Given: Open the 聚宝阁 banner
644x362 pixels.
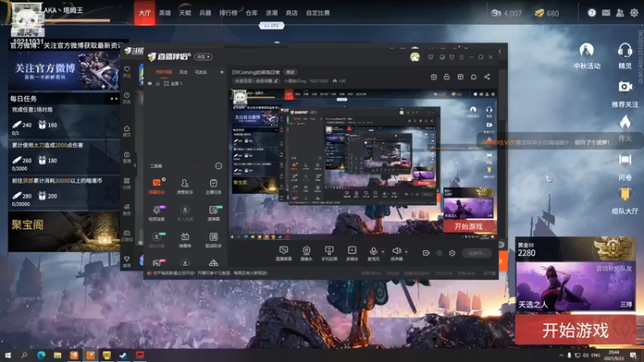Looking at the screenshot, I should tap(64, 232).
